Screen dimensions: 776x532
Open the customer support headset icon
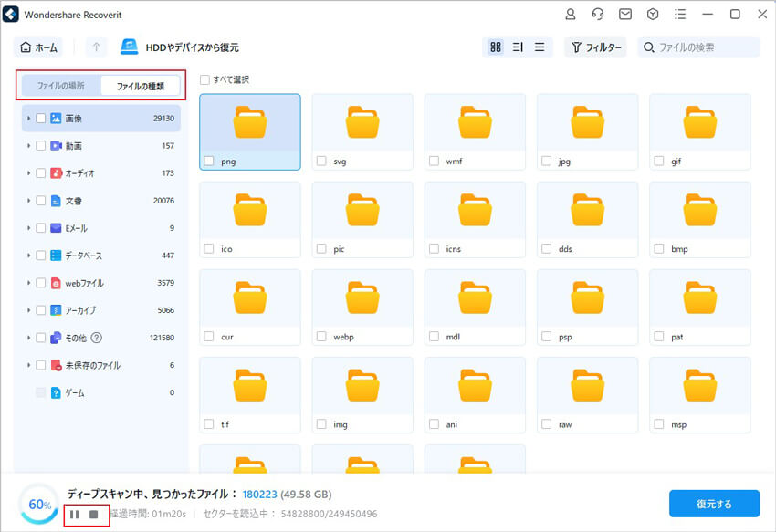[x=598, y=15]
